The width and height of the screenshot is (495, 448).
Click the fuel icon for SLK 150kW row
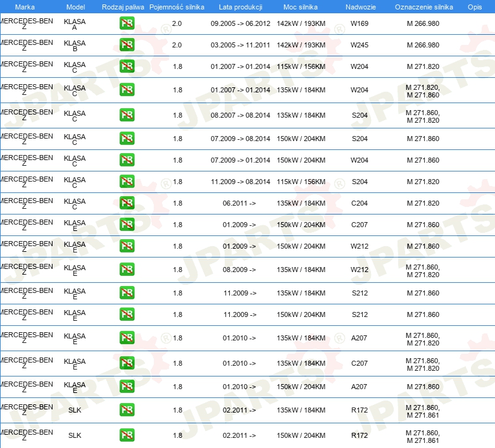[x=127, y=435]
